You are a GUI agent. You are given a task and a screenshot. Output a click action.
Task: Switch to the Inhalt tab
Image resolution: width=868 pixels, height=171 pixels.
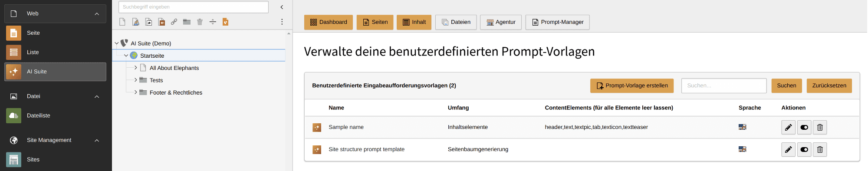point(414,22)
